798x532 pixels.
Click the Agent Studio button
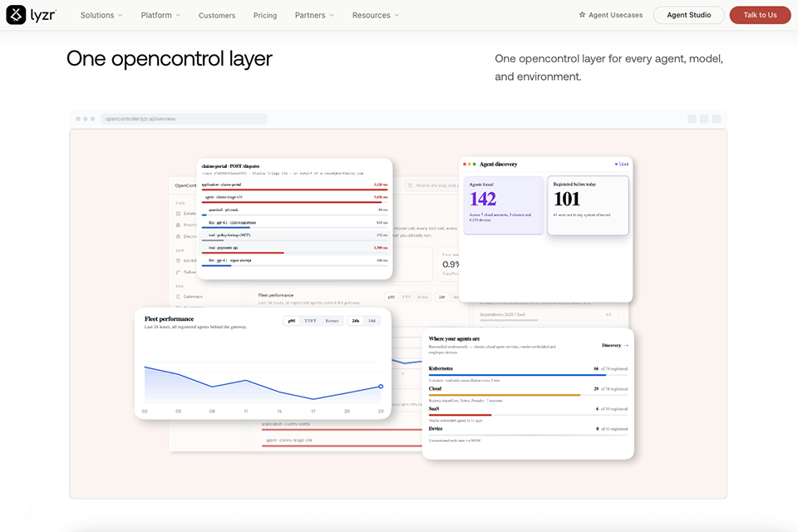click(688, 15)
